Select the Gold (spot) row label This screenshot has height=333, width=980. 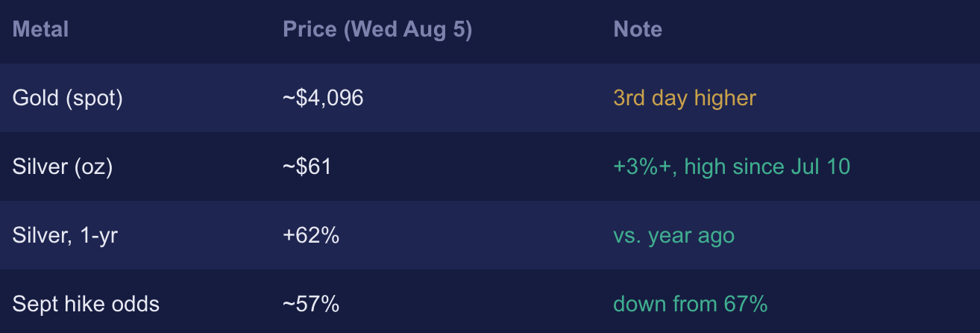[x=67, y=99]
